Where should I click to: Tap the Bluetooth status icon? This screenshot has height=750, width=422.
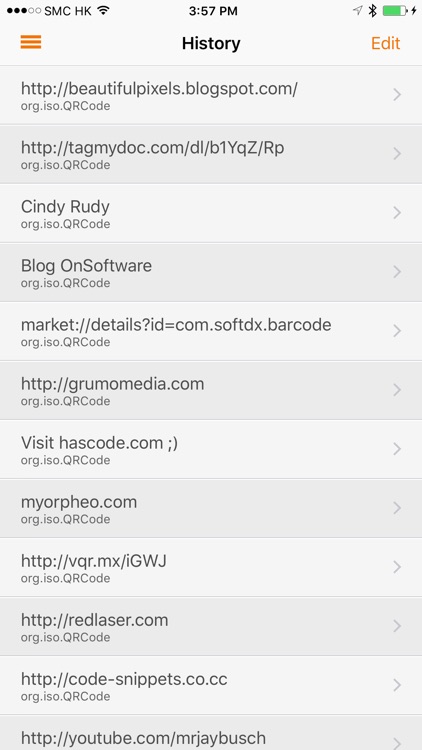[372, 11]
